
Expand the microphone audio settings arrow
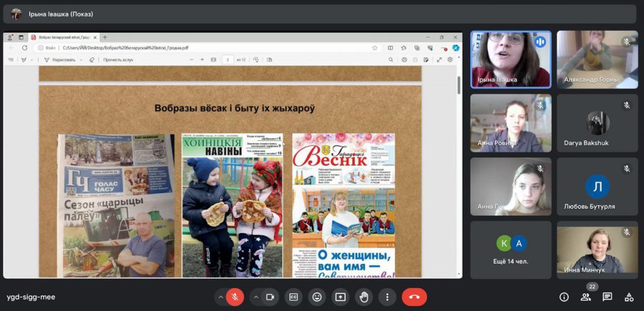(220, 297)
